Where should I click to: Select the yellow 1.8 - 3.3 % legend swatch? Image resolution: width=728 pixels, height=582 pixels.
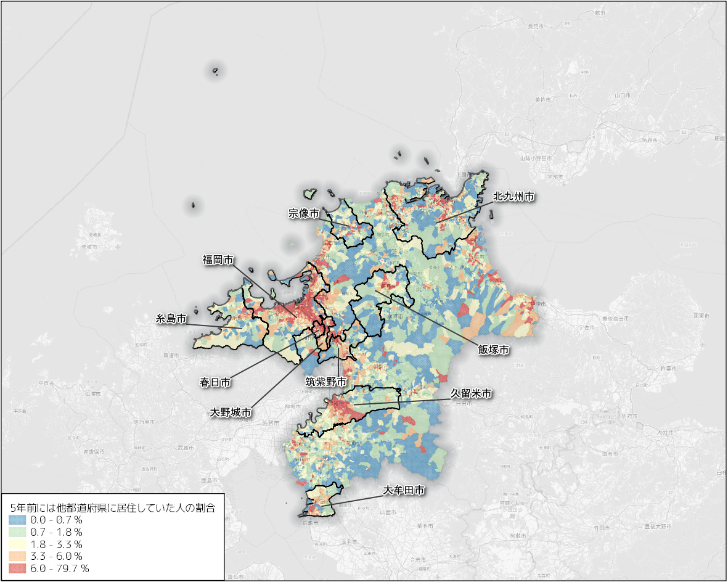click(17, 544)
